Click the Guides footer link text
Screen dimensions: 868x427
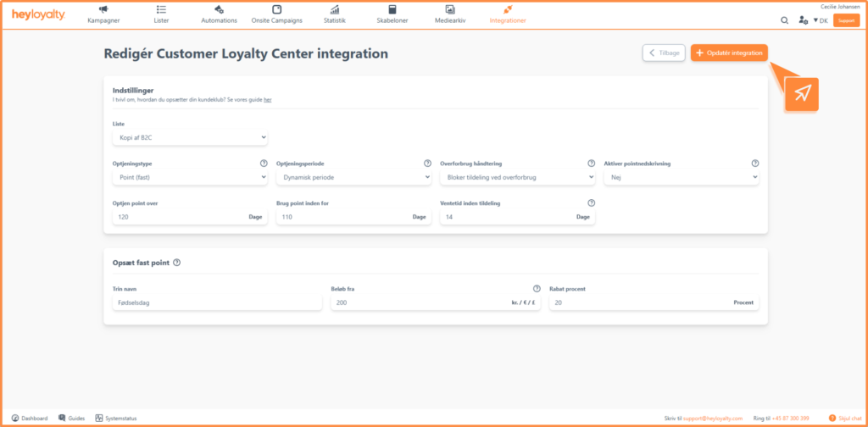pos(76,419)
